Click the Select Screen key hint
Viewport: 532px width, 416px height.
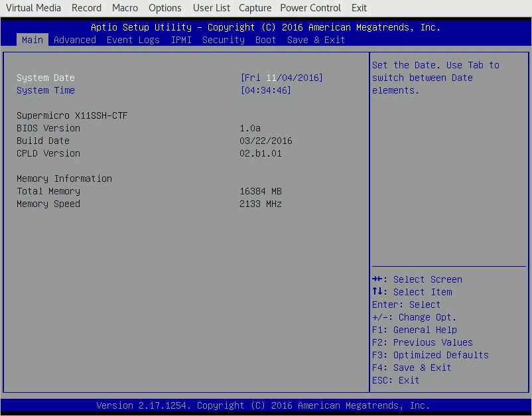pyautogui.click(x=417, y=279)
